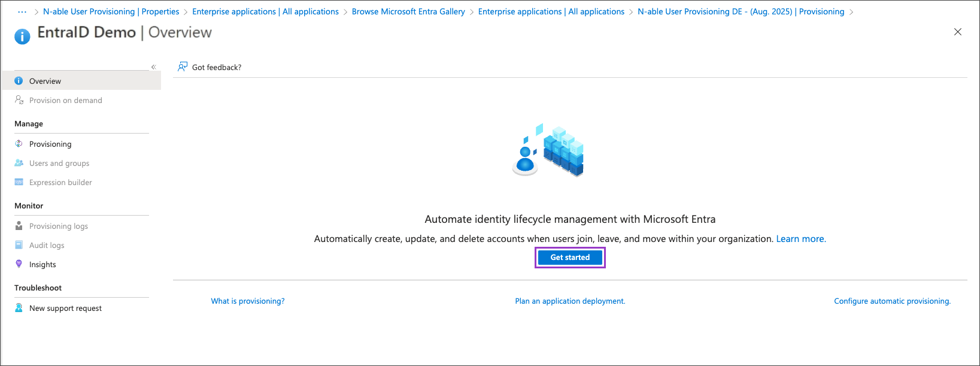Go to Browse Microsoft Entra Gallery breadcrumb
980x366 pixels.
[408, 11]
